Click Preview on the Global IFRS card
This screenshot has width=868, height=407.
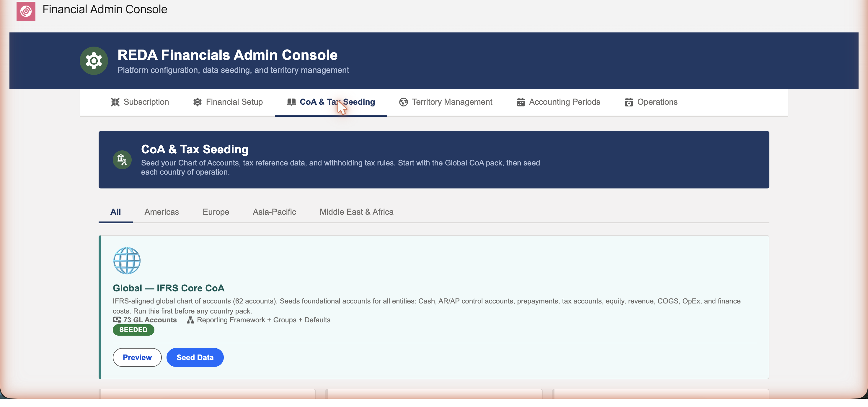[137, 357]
